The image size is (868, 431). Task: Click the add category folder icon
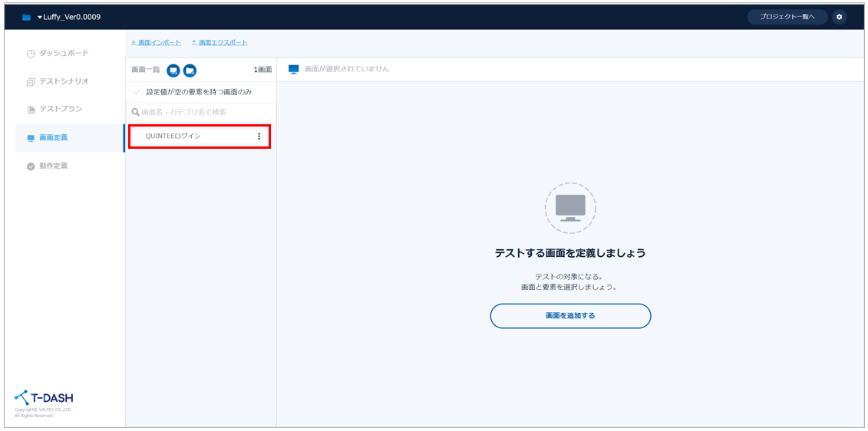click(190, 71)
